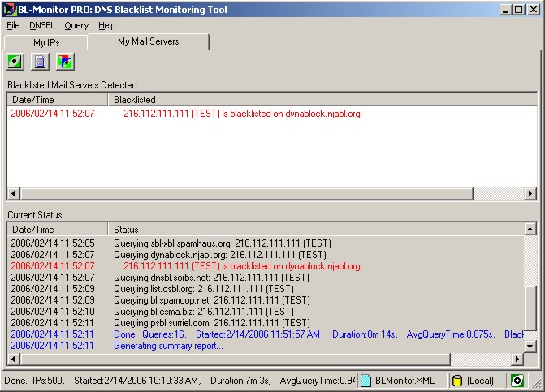The width and height of the screenshot is (545, 392).
Task: Open the Query menu
Action: click(76, 25)
